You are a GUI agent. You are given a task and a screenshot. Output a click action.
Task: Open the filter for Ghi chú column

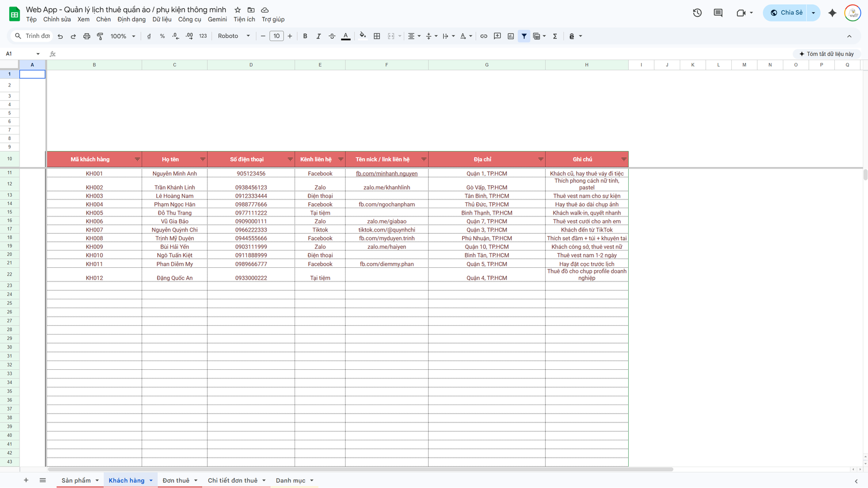[623, 159]
